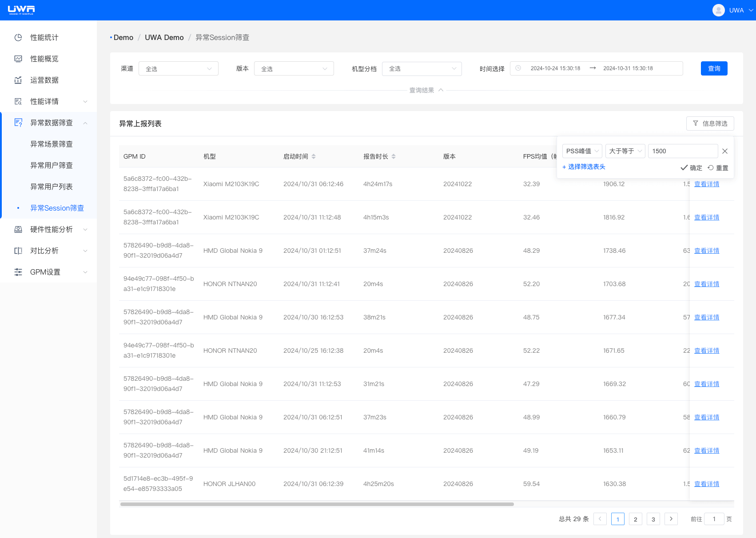The image size is (756, 538).
Task: Click the clock icon in date range
Action: point(518,68)
